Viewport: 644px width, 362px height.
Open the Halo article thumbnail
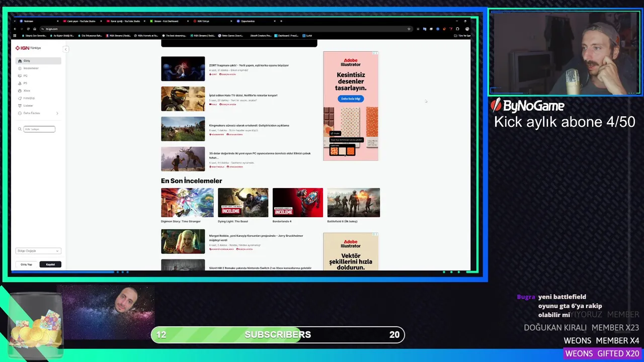183,99
